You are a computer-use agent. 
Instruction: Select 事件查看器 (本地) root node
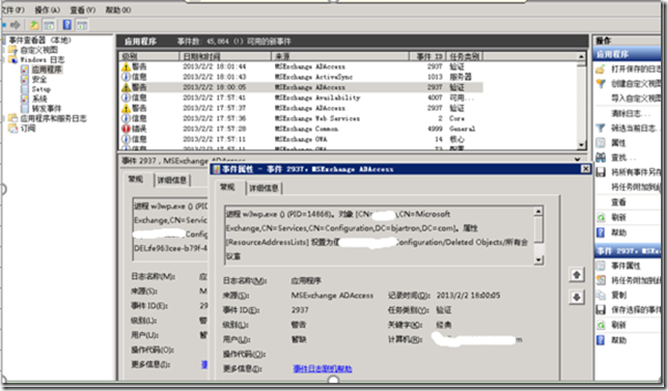tap(40, 40)
